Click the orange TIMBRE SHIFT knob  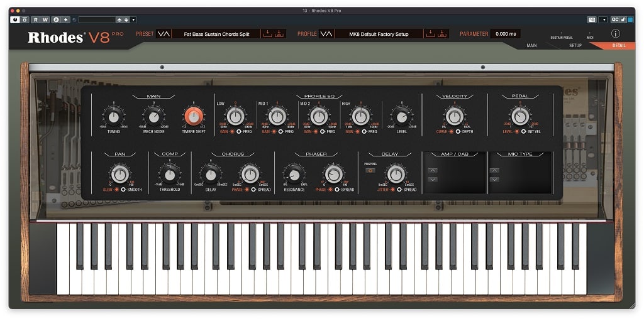point(194,116)
